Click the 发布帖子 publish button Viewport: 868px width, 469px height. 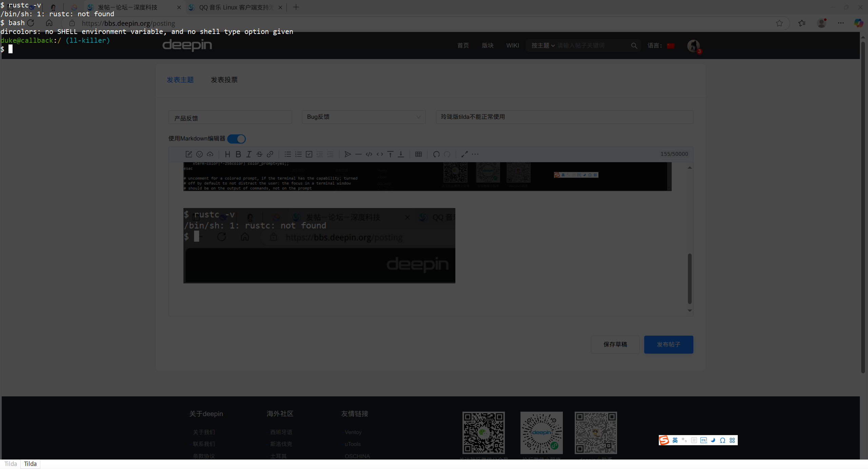coord(669,344)
